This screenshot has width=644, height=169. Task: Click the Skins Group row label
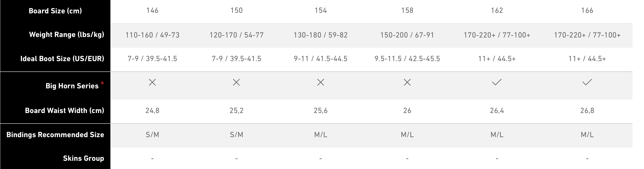[x=84, y=158]
